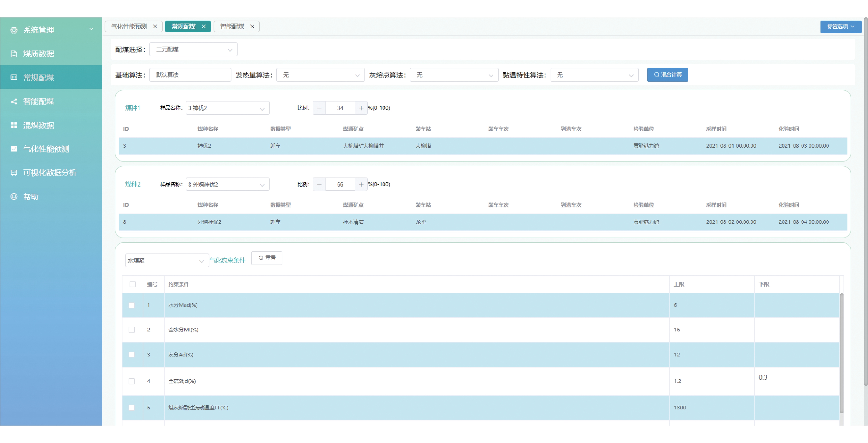The width and height of the screenshot is (868, 443).
Task: Click the 煤质数据 document icon
Action: point(14,54)
